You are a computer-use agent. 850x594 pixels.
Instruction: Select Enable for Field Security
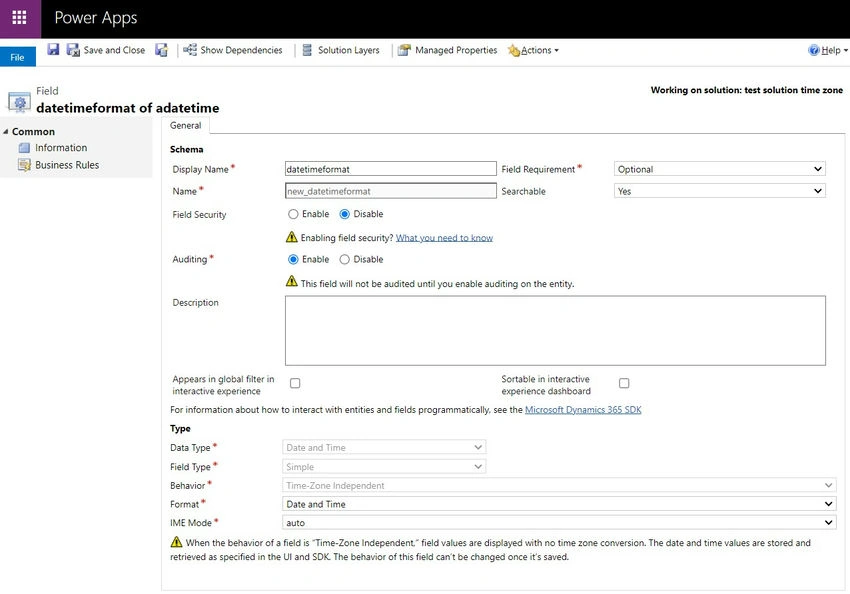click(x=293, y=214)
